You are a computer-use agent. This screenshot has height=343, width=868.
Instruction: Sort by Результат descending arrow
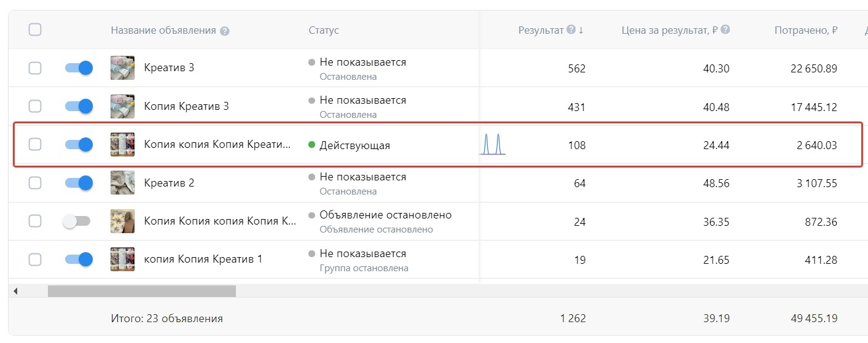pyautogui.click(x=581, y=30)
